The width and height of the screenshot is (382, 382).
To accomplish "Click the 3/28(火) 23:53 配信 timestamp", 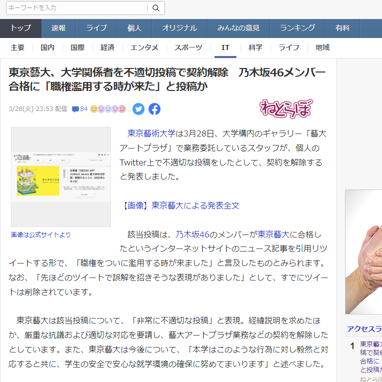I will 38,109.
